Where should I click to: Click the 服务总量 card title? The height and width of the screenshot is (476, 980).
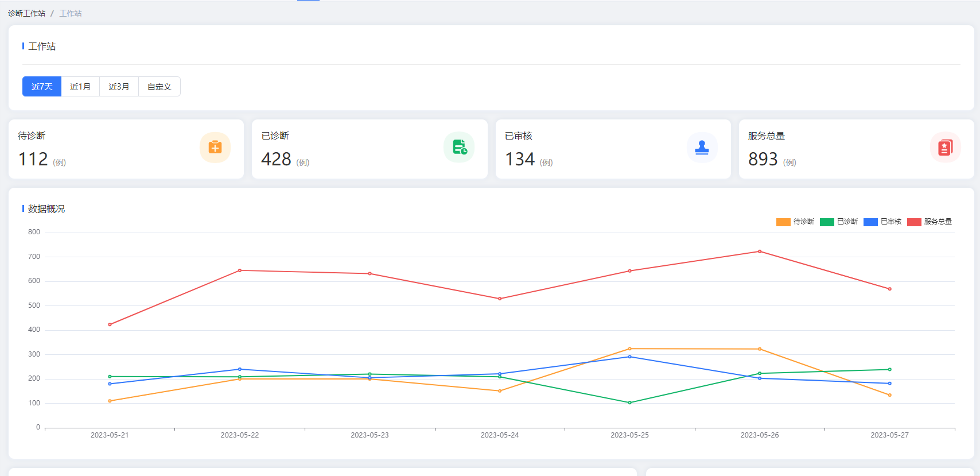(767, 136)
